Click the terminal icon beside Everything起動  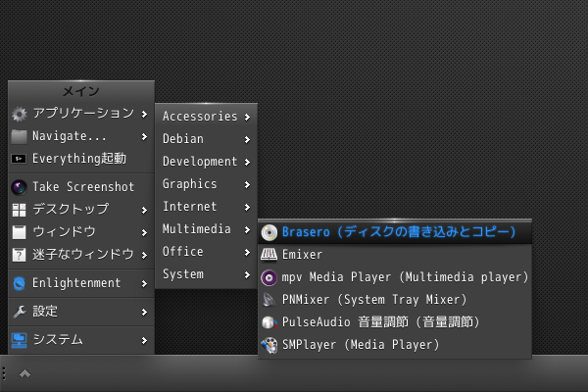pyautogui.click(x=19, y=159)
